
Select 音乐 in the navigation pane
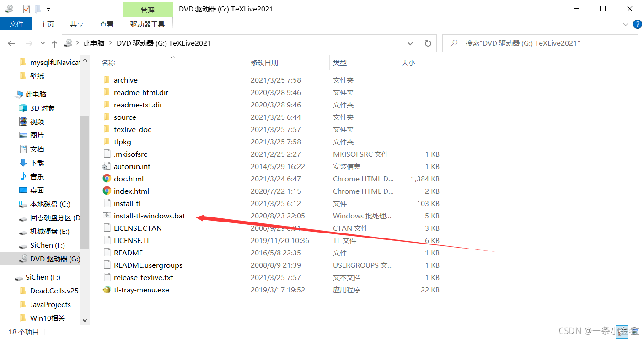pos(37,176)
